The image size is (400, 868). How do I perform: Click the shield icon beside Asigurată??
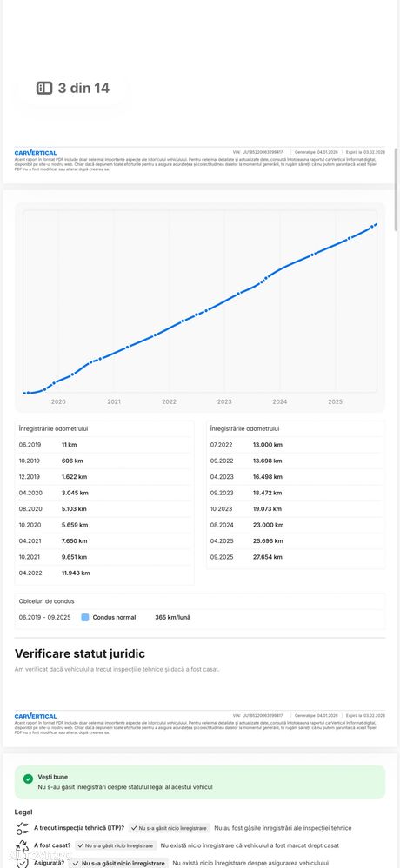pyautogui.click(x=22, y=863)
